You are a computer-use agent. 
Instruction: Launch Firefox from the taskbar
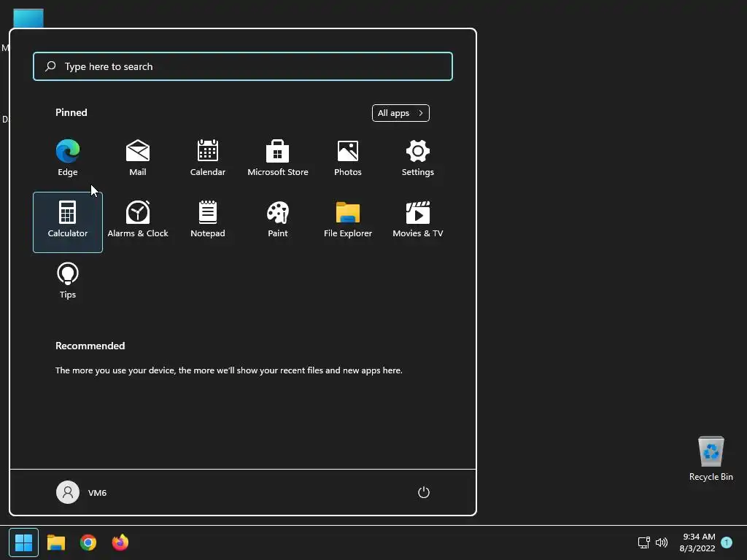pyautogui.click(x=120, y=542)
